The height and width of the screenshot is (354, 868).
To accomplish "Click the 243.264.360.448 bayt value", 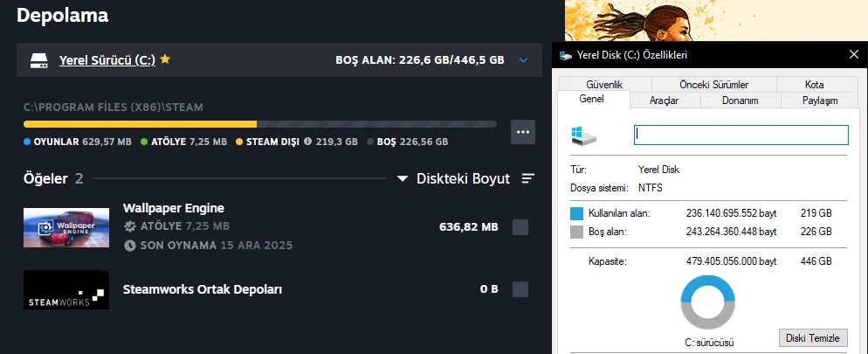I will pyautogui.click(x=731, y=232).
